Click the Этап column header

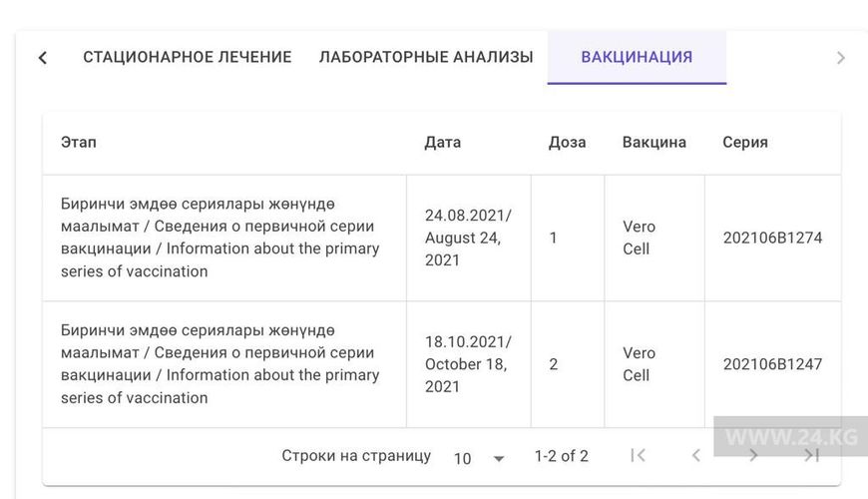[x=79, y=142]
